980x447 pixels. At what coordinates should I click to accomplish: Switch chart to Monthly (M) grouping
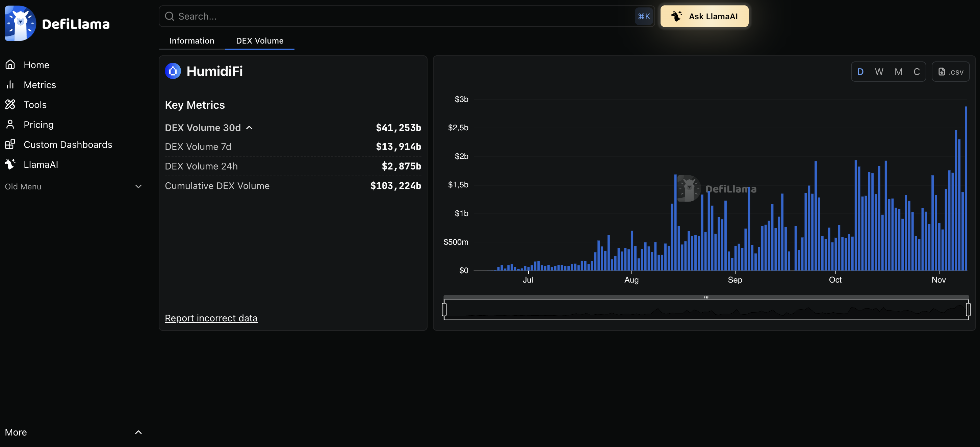(x=898, y=72)
